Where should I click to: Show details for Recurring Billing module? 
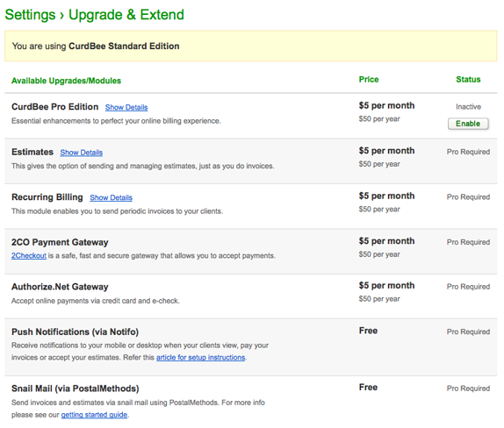tap(111, 197)
